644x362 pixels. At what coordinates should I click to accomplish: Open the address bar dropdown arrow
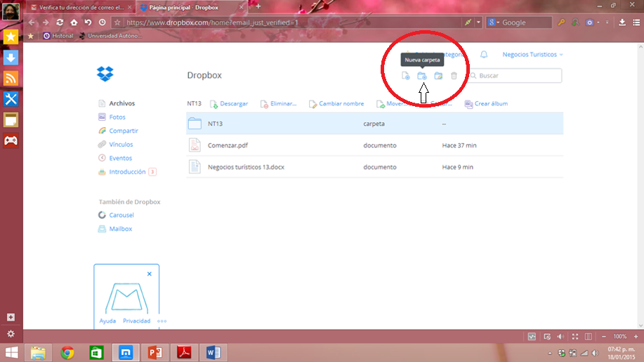(478, 22)
